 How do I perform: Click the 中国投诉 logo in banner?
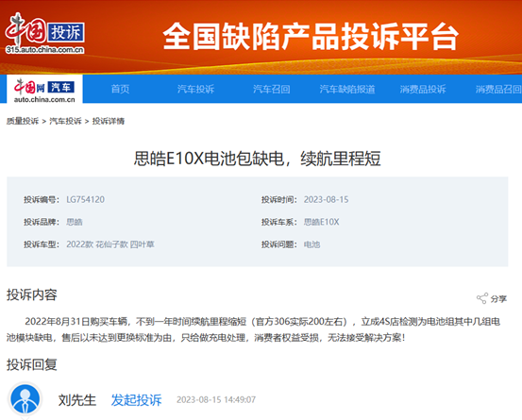click(x=44, y=33)
